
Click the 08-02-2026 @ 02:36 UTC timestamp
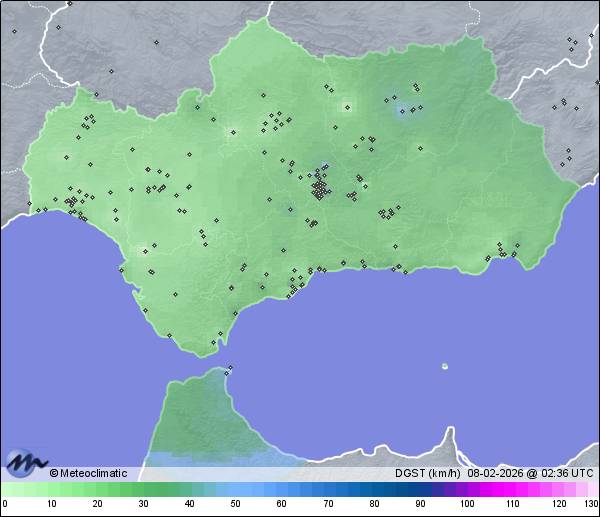[x=530, y=473]
